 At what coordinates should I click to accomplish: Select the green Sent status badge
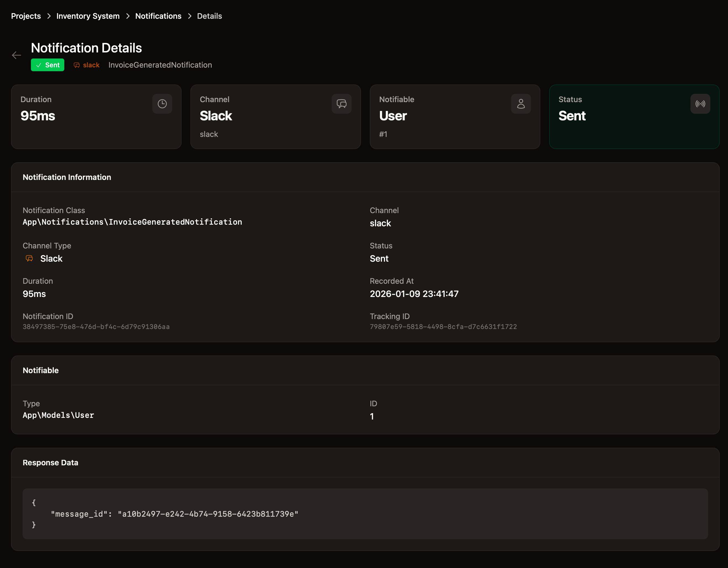click(x=47, y=65)
